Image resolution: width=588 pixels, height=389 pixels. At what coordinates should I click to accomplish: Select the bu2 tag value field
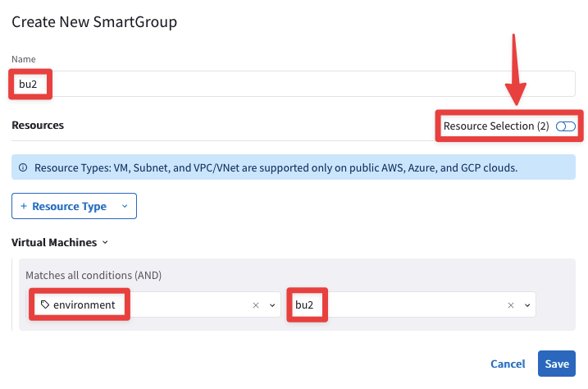[410, 305]
